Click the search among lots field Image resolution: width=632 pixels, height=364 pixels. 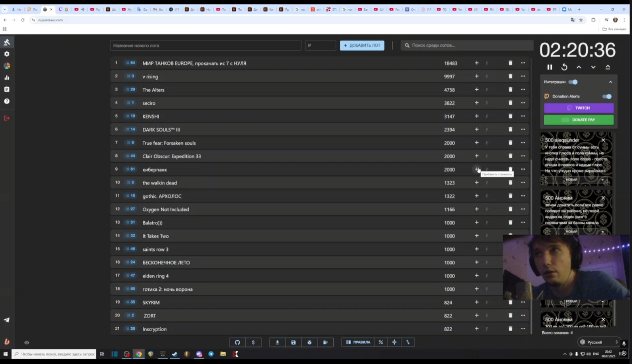tap(467, 45)
